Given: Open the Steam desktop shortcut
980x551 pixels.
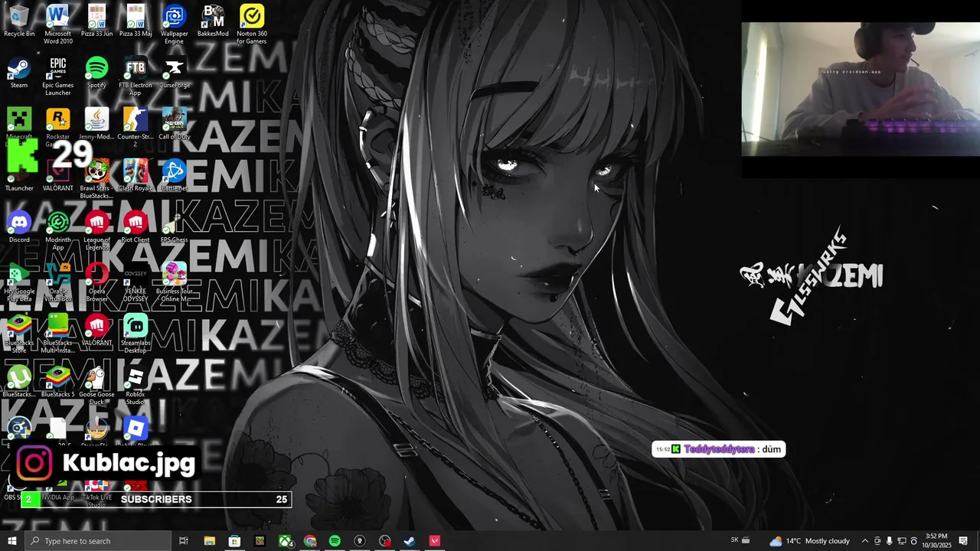Looking at the screenshot, I should [x=19, y=73].
